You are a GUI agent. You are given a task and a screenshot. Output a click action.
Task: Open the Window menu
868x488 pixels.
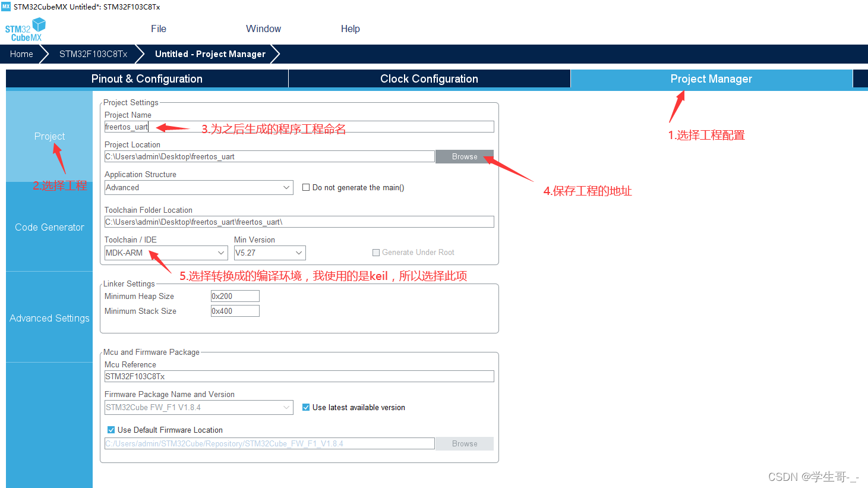pos(263,29)
